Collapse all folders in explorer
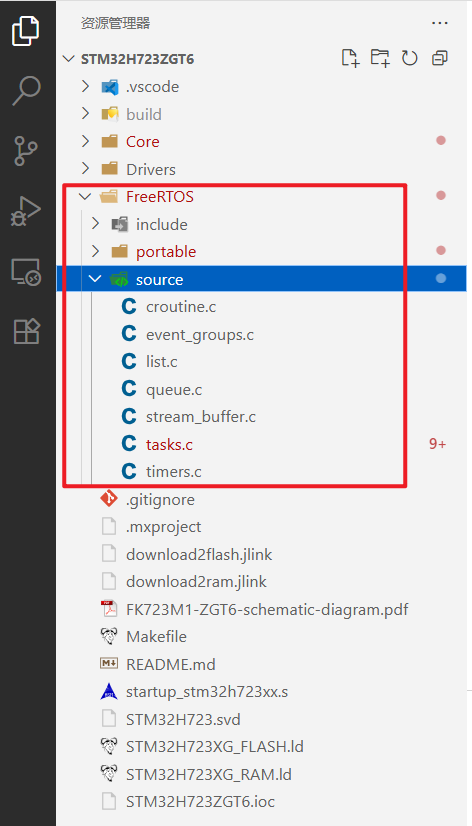The image size is (472, 826). click(439, 58)
